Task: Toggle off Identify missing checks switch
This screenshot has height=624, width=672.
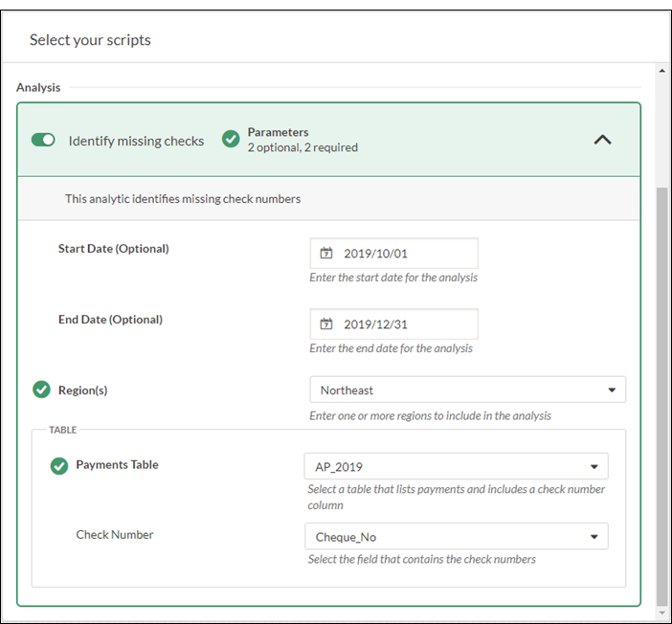Action: click(x=43, y=141)
